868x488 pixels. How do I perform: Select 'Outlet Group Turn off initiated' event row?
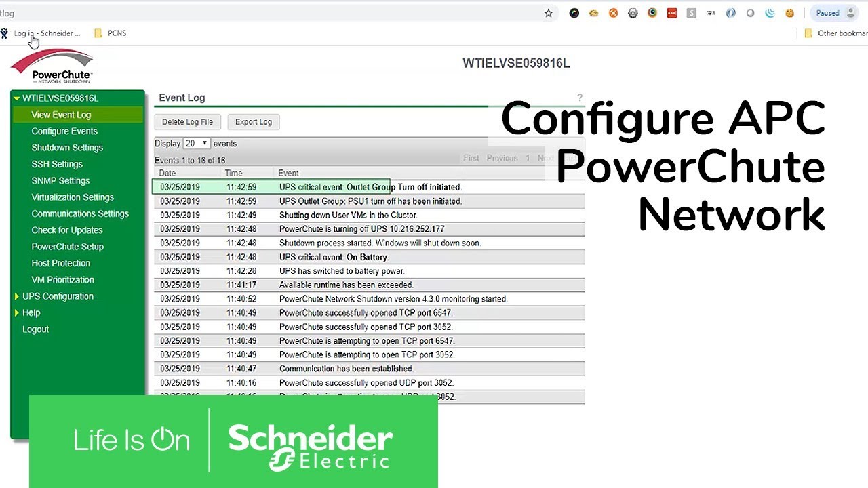pos(369,187)
